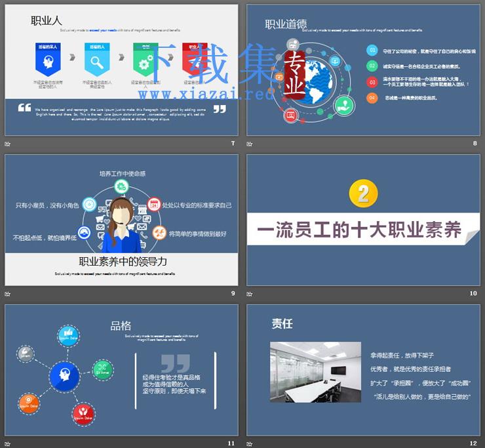
Task: Click the orange tools icon on slide 9
Action: (x=159, y=232)
